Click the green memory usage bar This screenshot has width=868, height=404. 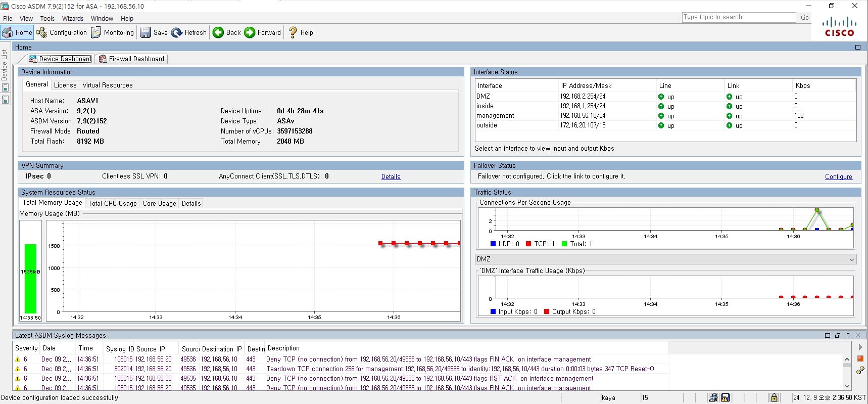coord(30,279)
